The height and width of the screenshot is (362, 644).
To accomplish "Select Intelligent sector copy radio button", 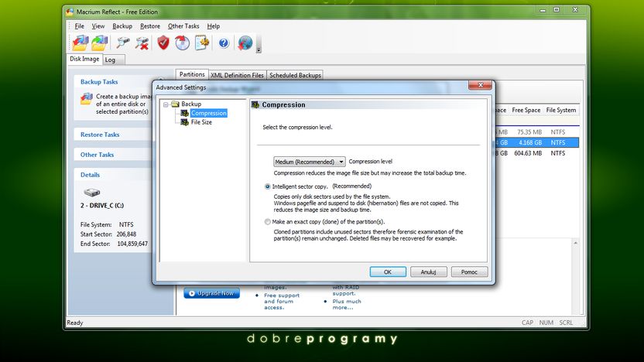I will click(x=267, y=186).
